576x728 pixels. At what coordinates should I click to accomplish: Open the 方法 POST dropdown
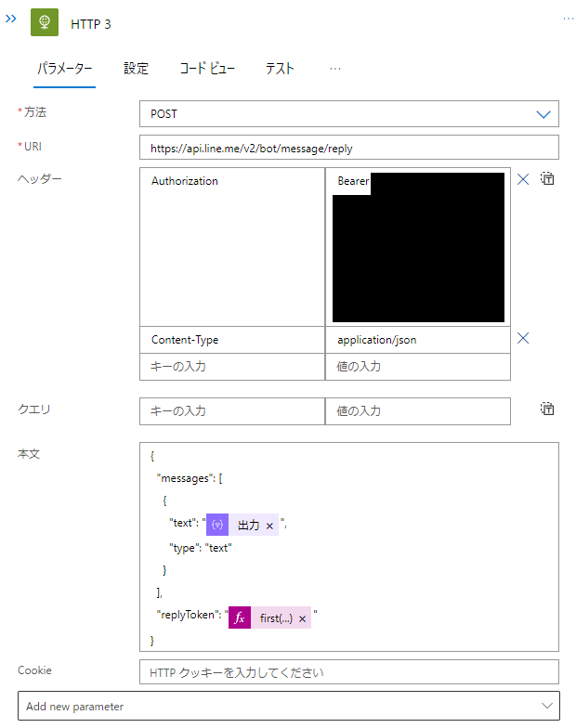pyautogui.click(x=349, y=113)
